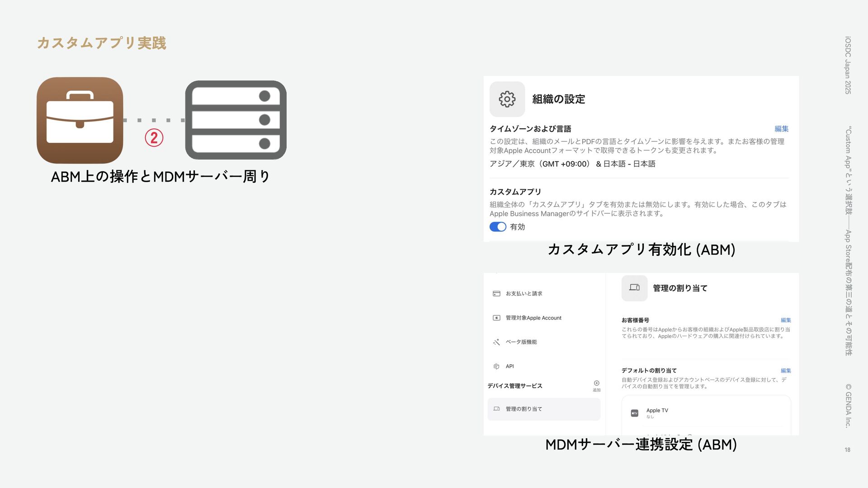Click the devices icon beside 管理の割り当て heading

tap(634, 288)
